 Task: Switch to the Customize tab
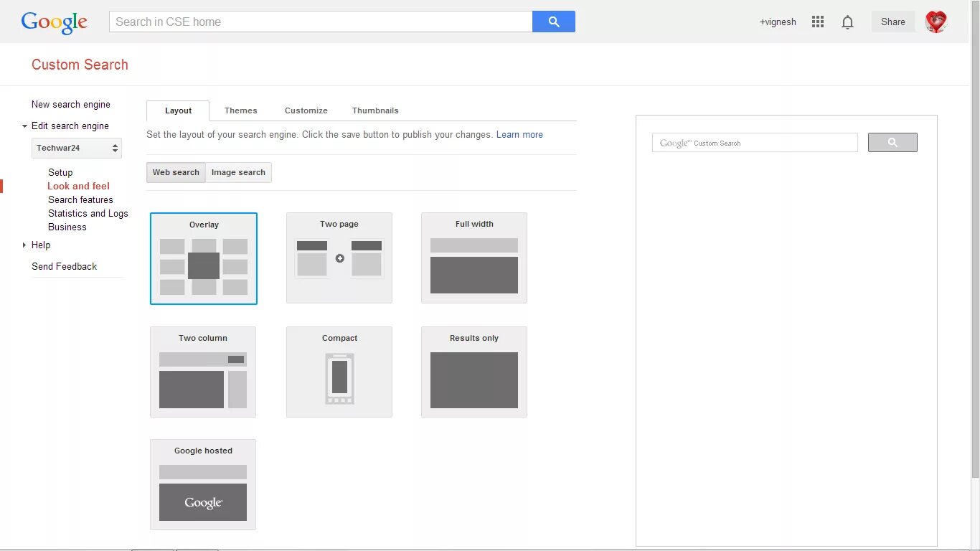(x=306, y=110)
